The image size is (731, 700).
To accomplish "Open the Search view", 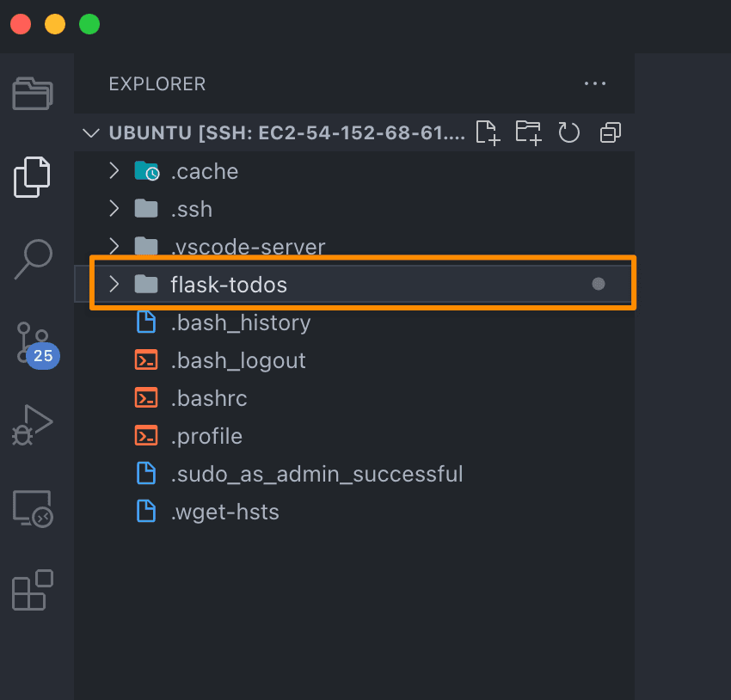I will click(33, 259).
